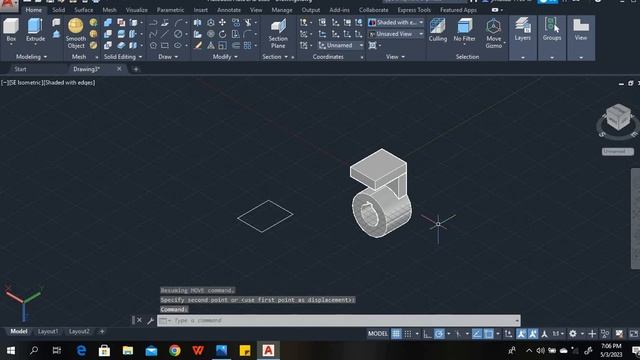Open the Start file tab
Viewport: 640px width, 360px height.
pyautogui.click(x=20, y=69)
